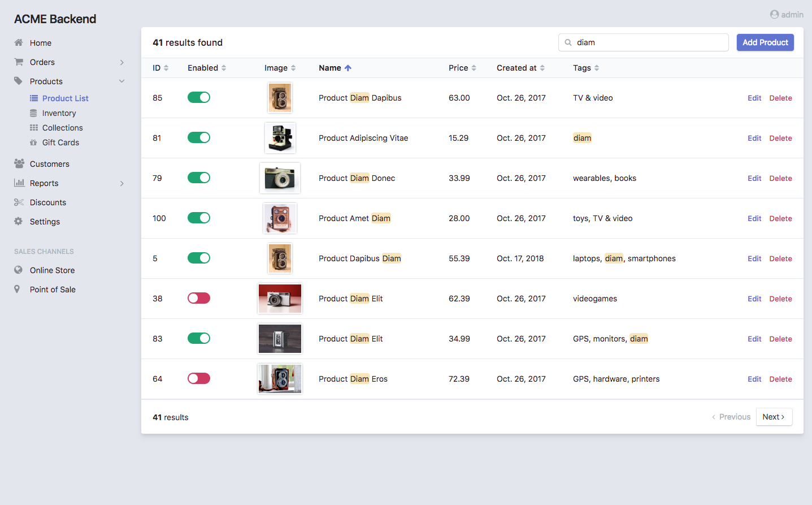Click the Discounts scissors icon
The height and width of the screenshot is (505, 812).
19,202
